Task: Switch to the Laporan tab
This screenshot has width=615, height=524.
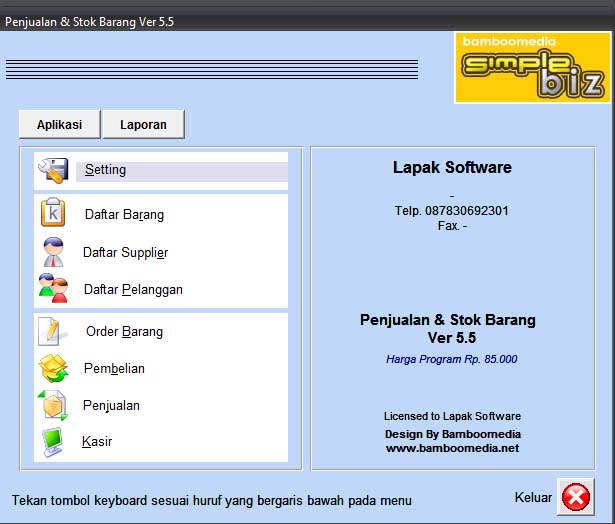Action: (x=144, y=124)
